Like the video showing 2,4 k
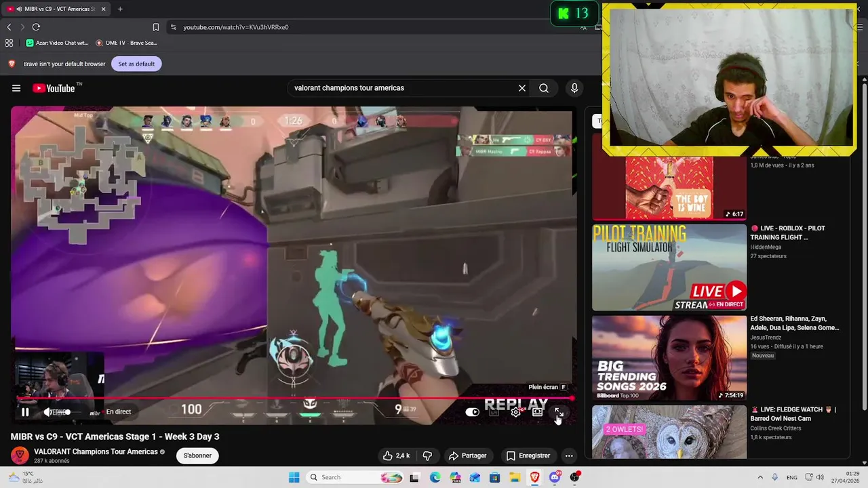 click(x=396, y=455)
